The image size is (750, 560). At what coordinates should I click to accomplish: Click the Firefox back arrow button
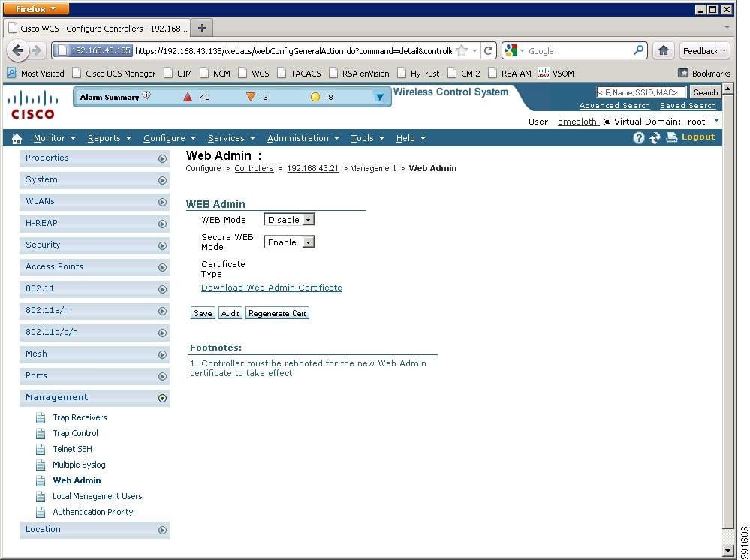[x=18, y=50]
